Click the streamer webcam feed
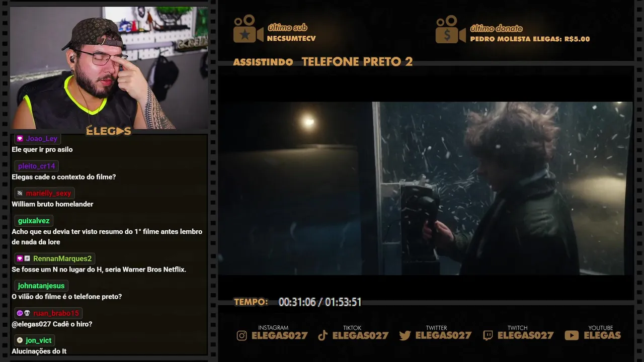 (109, 68)
